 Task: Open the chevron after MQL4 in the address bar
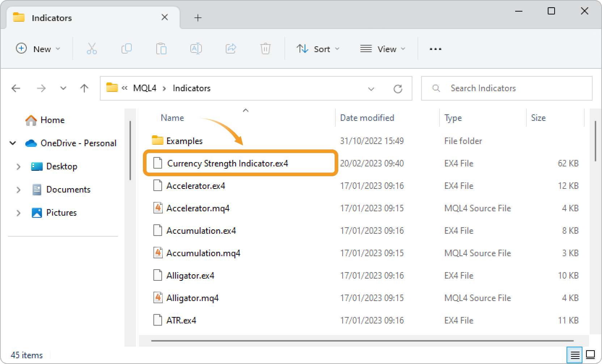coord(164,88)
